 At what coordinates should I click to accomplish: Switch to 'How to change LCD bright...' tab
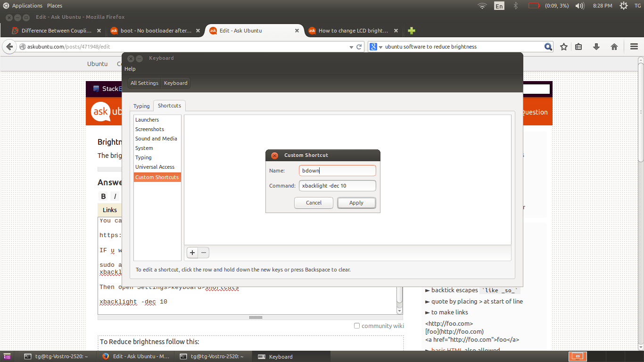353,31
